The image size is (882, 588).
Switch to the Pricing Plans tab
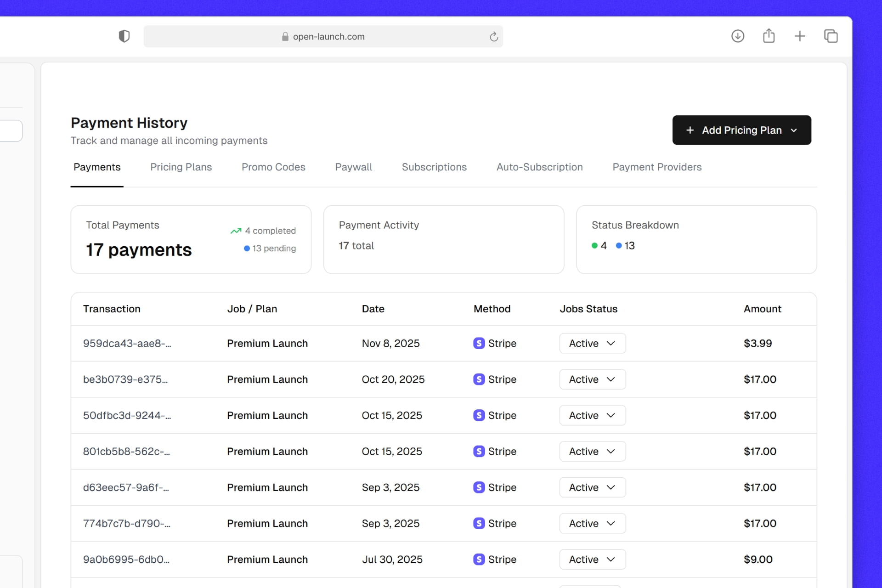[181, 167]
